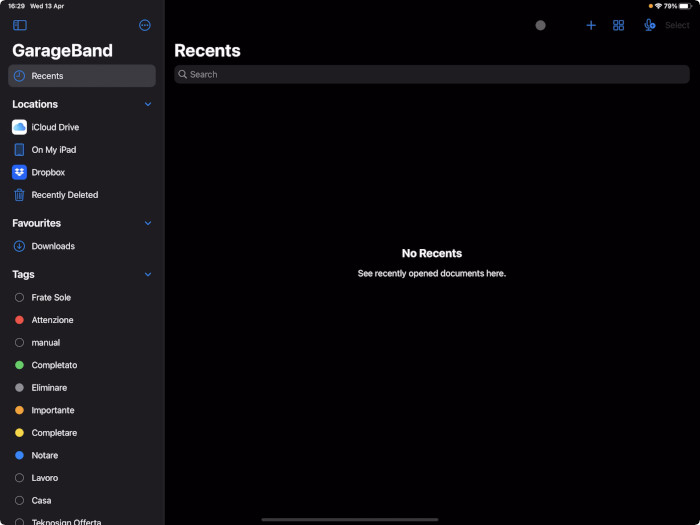Select the orange Importante tag

click(x=82, y=410)
